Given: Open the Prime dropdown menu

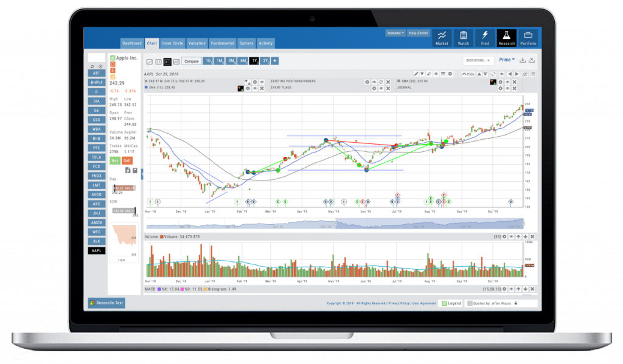Looking at the screenshot, I should click(507, 60).
